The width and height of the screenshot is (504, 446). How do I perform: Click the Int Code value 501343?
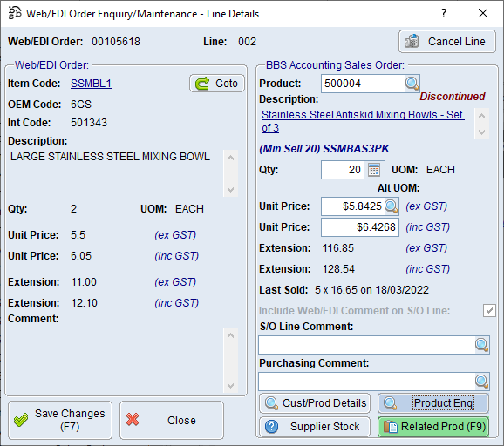point(89,123)
